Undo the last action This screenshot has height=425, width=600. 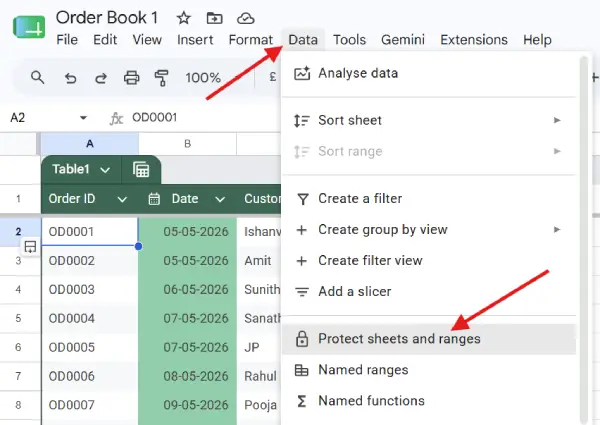click(70, 78)
